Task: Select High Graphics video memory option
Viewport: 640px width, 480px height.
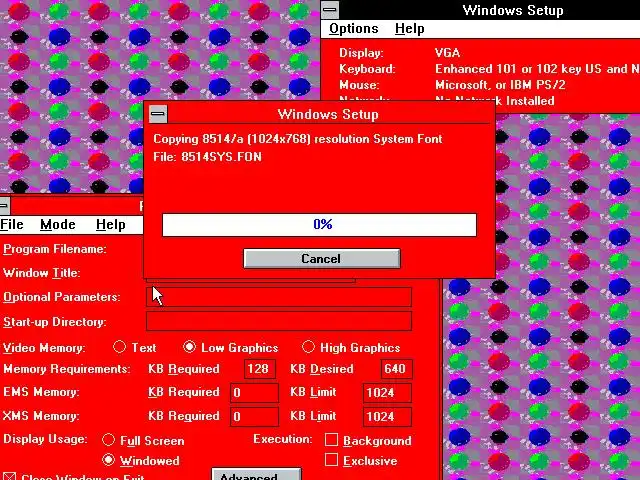Action: tap(351, 347)
